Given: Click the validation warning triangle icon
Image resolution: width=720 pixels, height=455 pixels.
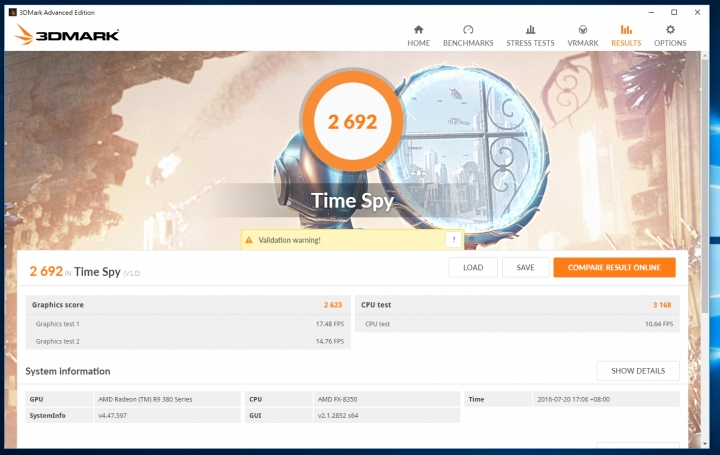Looking at the screenshot, I should point(249,240).
